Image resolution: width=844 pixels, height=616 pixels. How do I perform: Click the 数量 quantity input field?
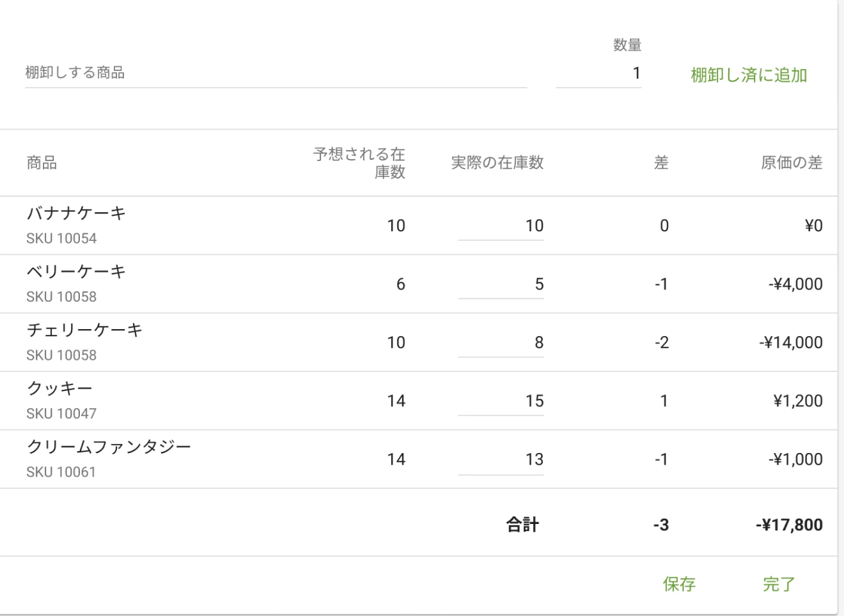(599, 73)
